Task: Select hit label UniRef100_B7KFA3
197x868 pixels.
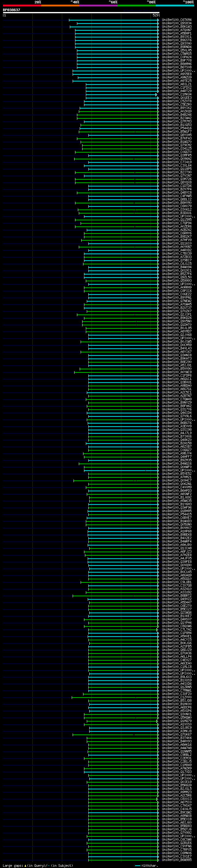Action: click(177, 139)
